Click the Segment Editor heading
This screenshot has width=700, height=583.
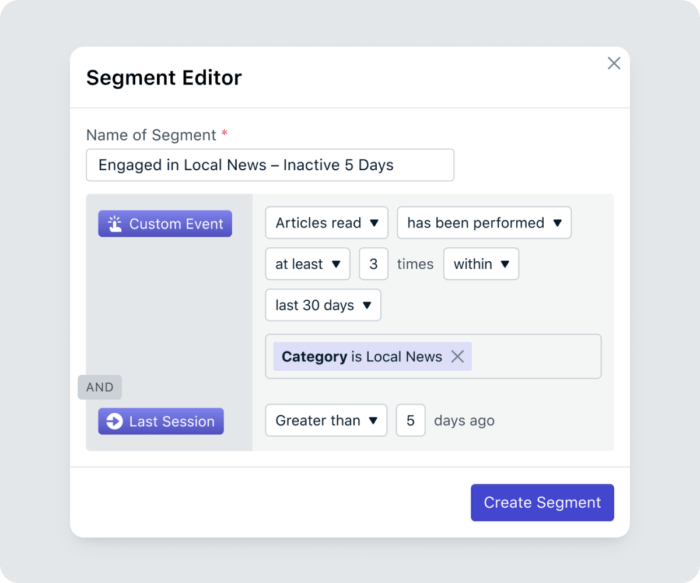click(x=164, y=78)
